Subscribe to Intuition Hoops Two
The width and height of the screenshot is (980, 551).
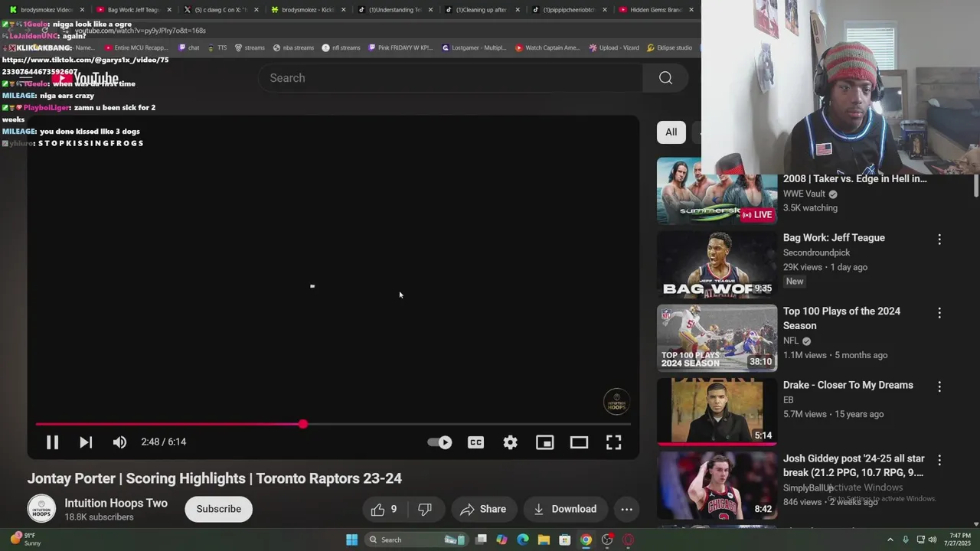tap(218, 509)
